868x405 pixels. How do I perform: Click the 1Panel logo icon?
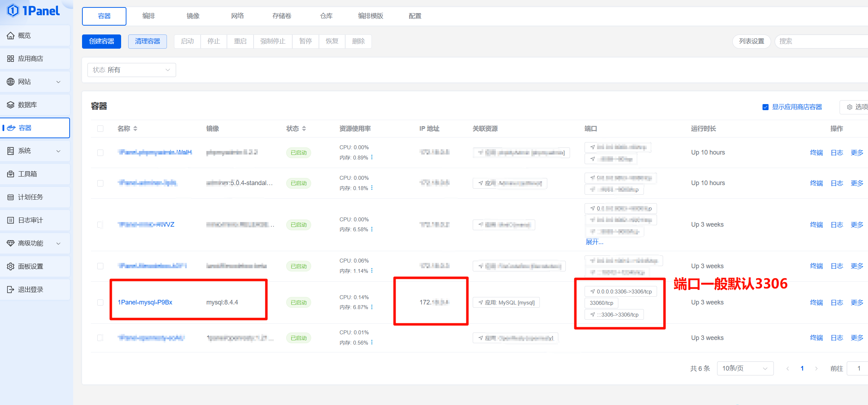click(x=13, y=11)
